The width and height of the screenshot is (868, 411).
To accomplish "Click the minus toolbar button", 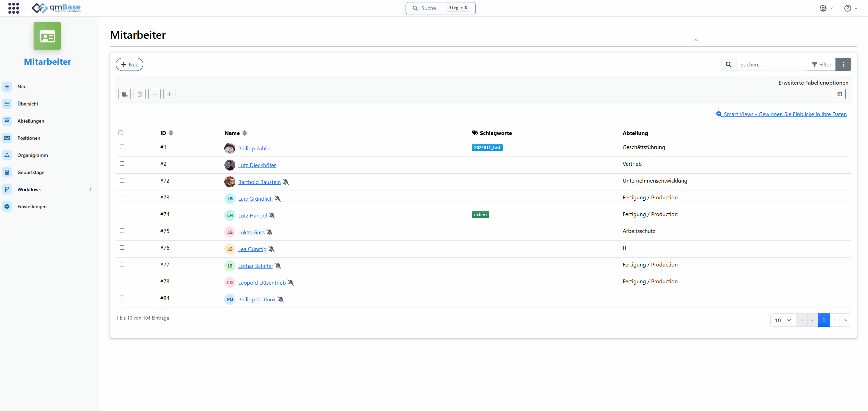I will pos(154,94).
